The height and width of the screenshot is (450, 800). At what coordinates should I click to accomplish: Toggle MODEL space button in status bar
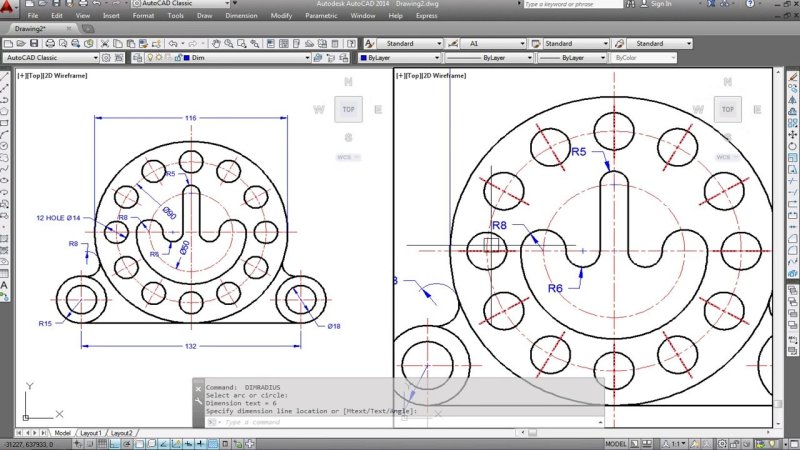tap(616, 443)
